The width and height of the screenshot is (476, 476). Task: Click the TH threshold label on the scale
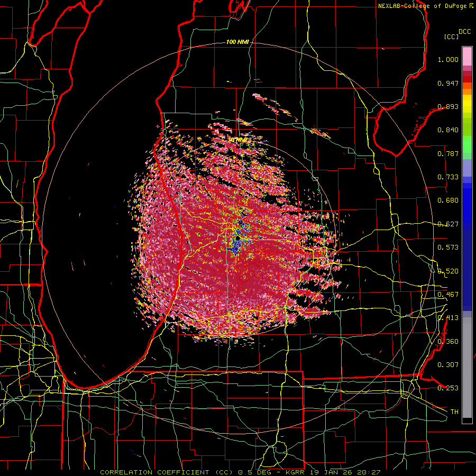point(454,412)
